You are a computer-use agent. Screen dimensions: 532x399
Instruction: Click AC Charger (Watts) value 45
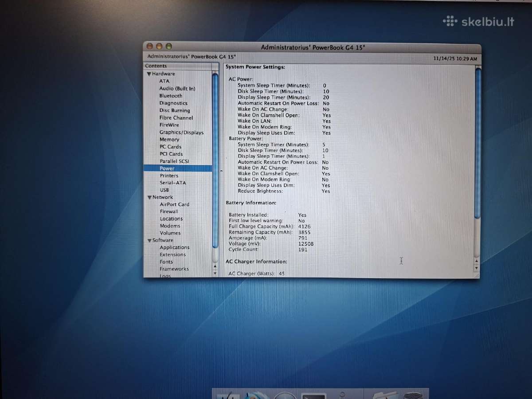click(282, 274)
